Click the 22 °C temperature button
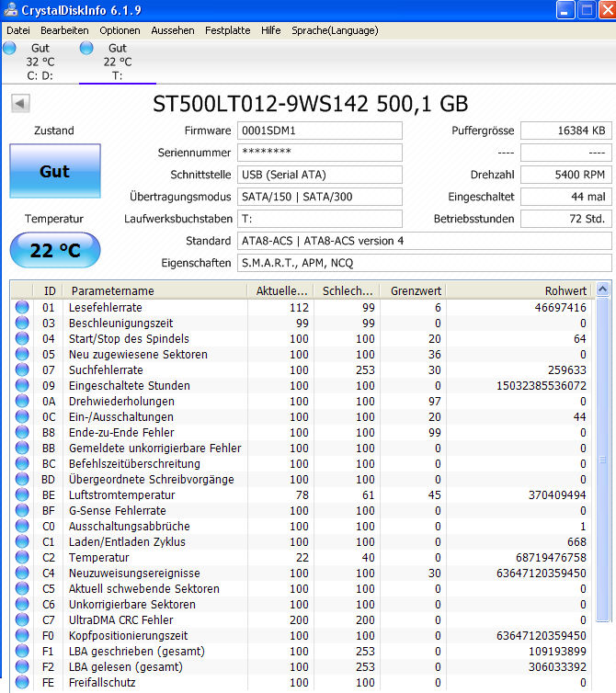The width and height of the screenshot is (616, 693). coord(55,250)
